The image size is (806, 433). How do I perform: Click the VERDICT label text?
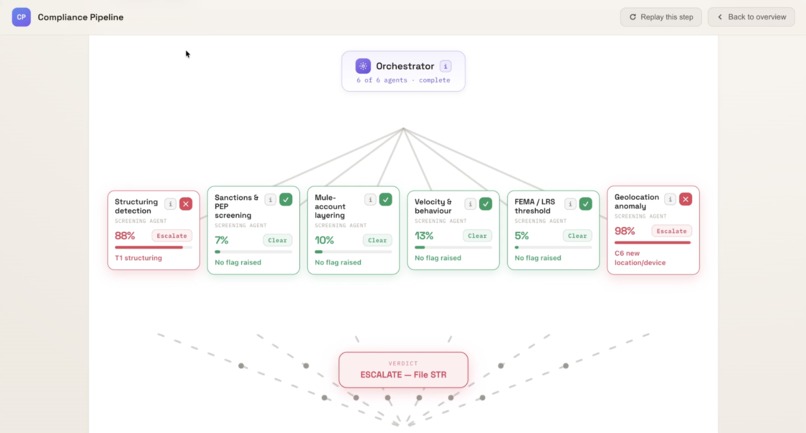coord(404,363)
